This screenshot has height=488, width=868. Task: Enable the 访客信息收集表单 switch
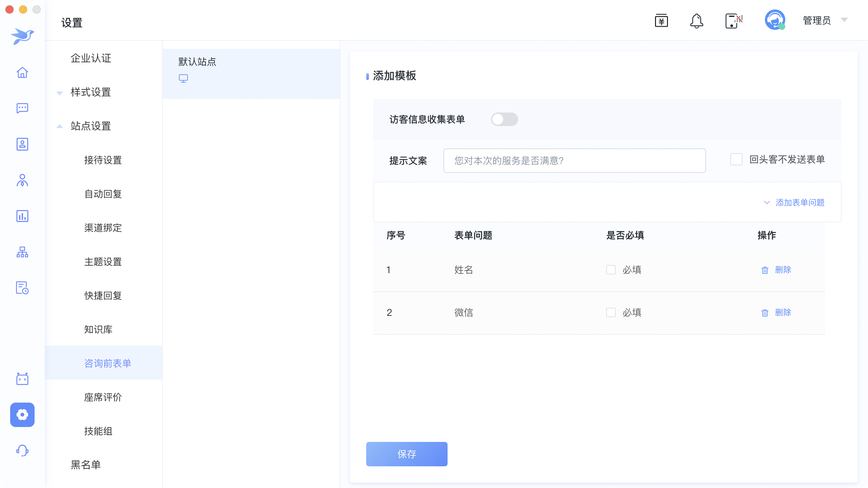pyautogui.click(x=504, y=119)
